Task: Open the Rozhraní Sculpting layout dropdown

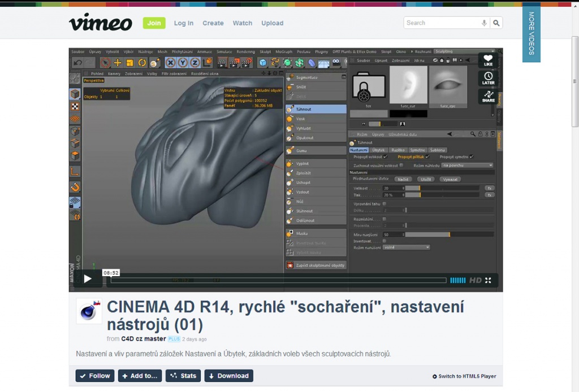Action: click(x=464, y=51)
